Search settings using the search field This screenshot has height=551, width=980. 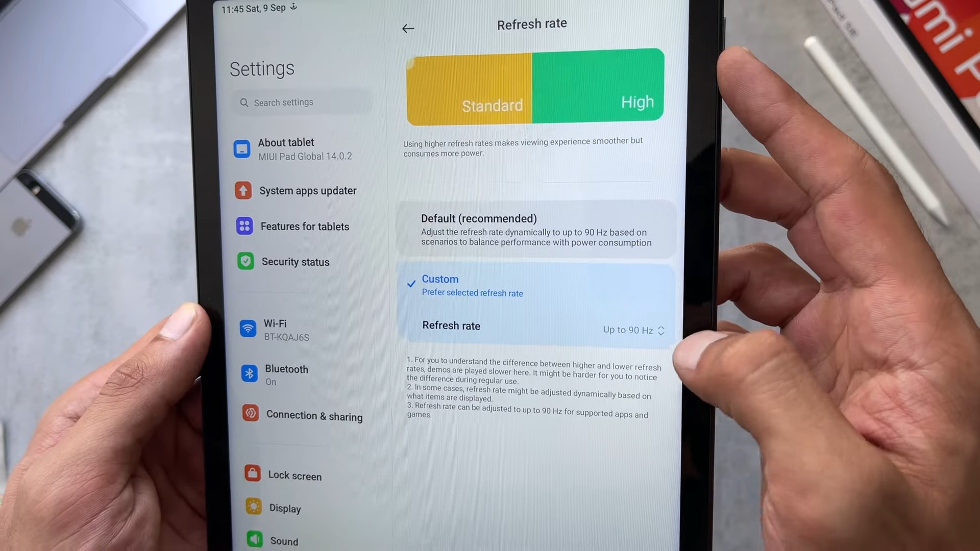coord(304,102)
